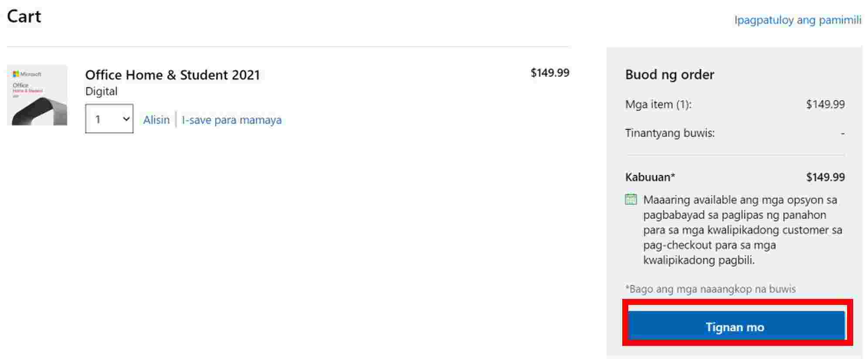Viewport: 868px width, 359px height.
Task: Click the Office Home & Student 2021 title
Action: [172, 75]
